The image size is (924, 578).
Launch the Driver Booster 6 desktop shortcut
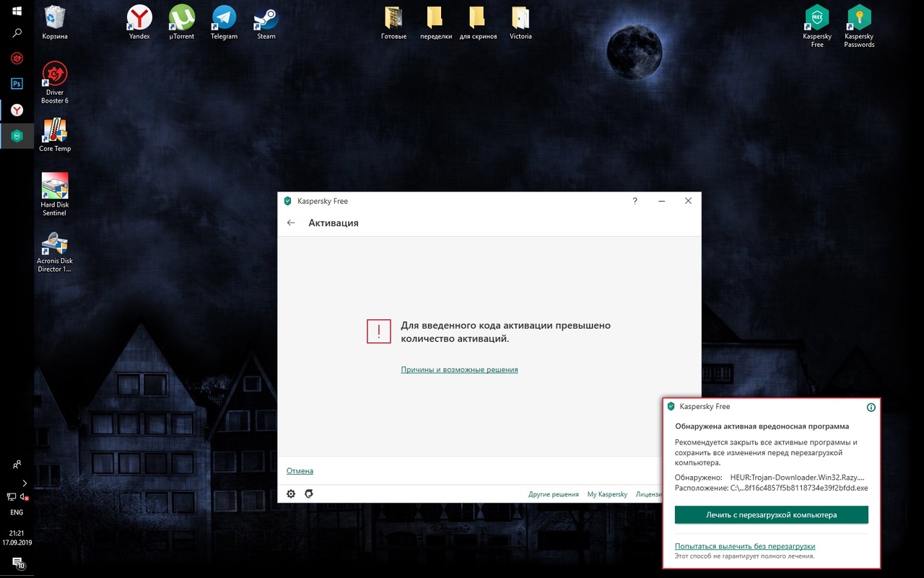(55, 82)
